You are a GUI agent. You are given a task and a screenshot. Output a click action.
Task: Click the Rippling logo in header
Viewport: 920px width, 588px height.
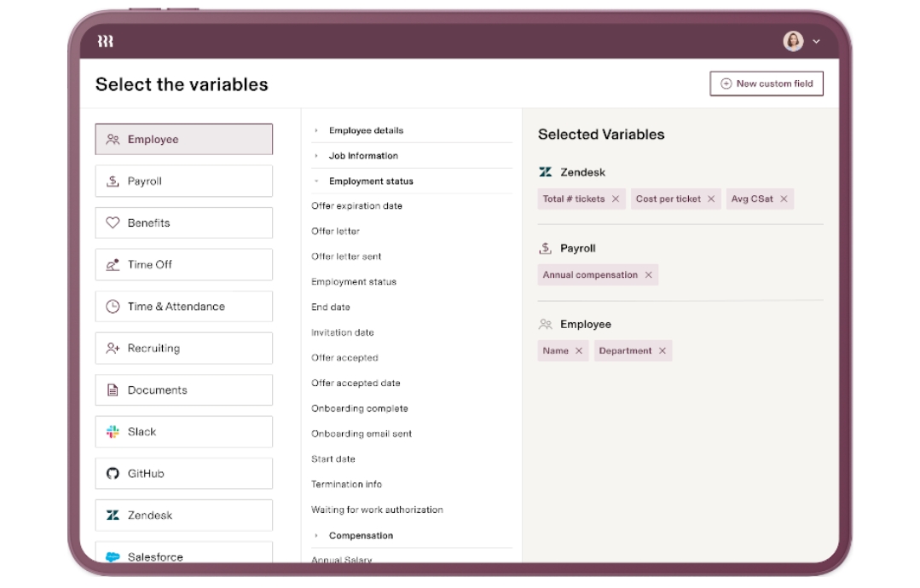(x=105, y=41)
